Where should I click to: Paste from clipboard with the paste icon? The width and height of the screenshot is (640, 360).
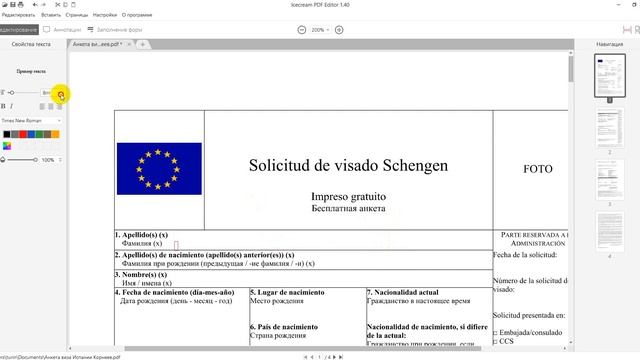(x=73, y=4)
